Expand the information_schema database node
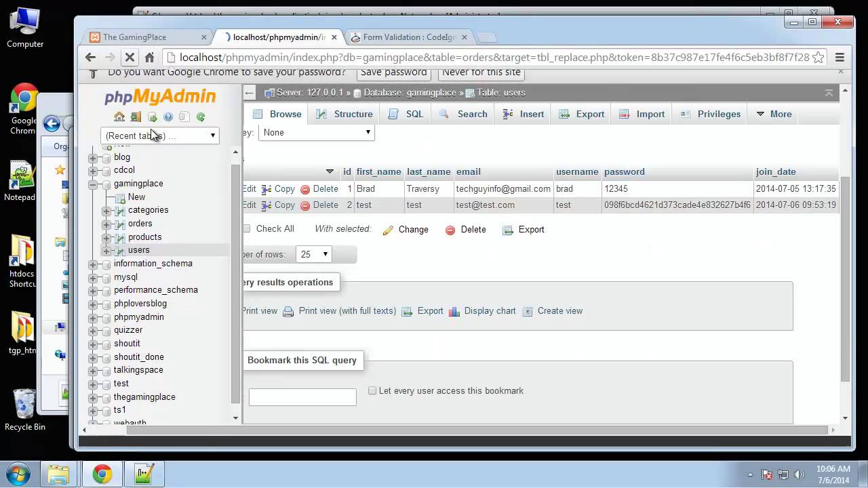 (x=93, y=264)
